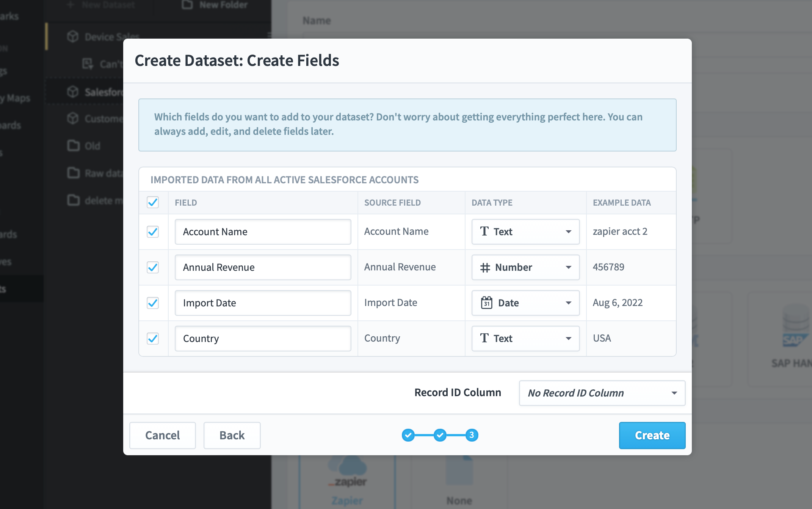This screenshot has height=509, width=812.
Task: Uncheck the Account Name field checkbox
Action: 153,232
